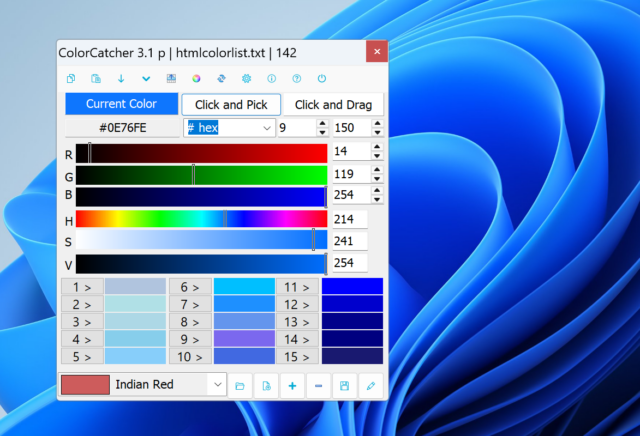
Task: Click the chevron-down toolbar icon
Action: (146, 78)
